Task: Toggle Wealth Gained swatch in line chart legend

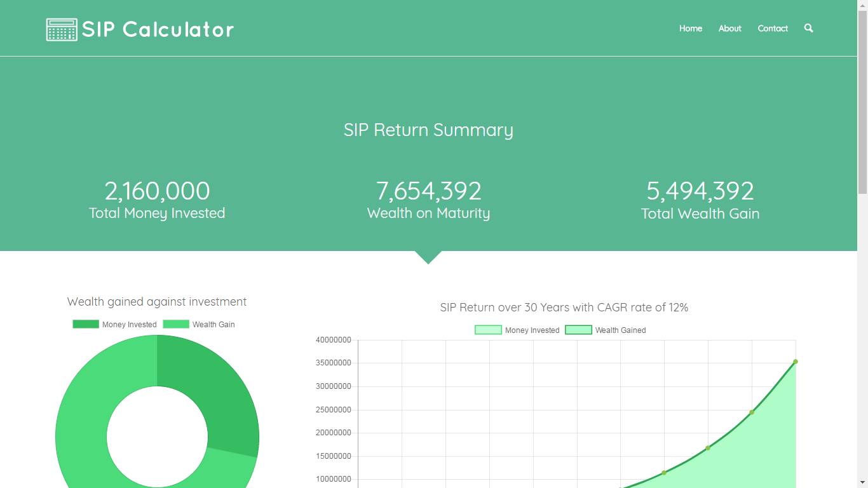Action: click(x=578, y=330)
